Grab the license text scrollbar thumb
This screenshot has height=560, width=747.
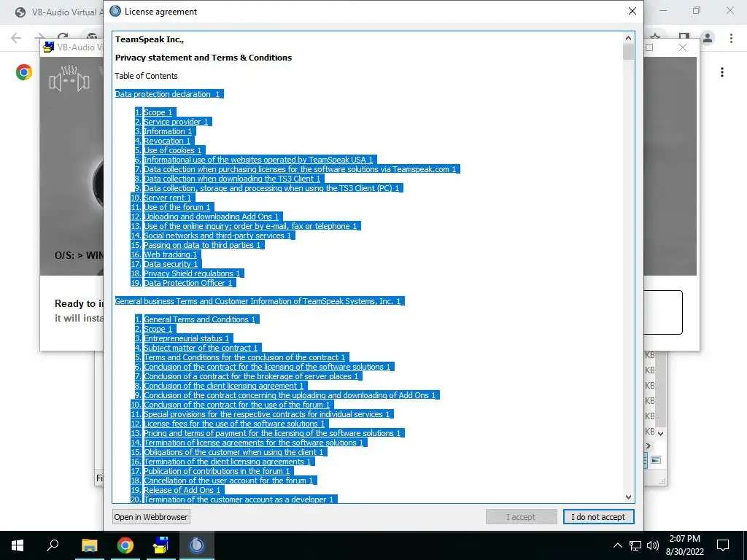pos(628,52)
